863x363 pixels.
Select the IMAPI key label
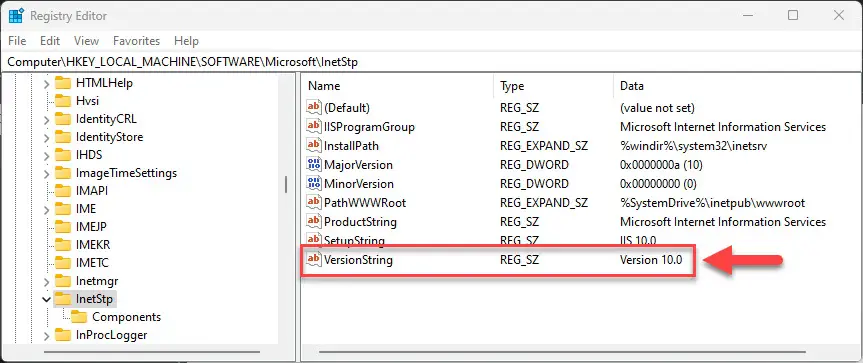[x=92, y=191]
